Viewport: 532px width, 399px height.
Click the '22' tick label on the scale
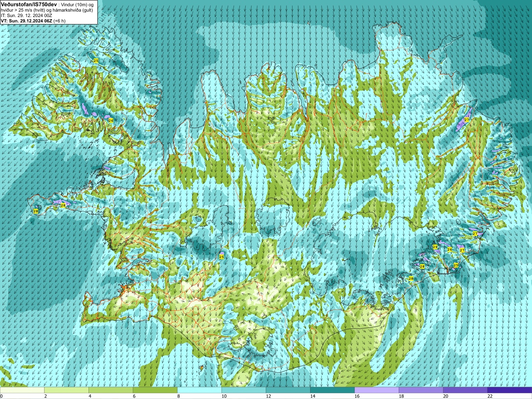tap(490, 396)
